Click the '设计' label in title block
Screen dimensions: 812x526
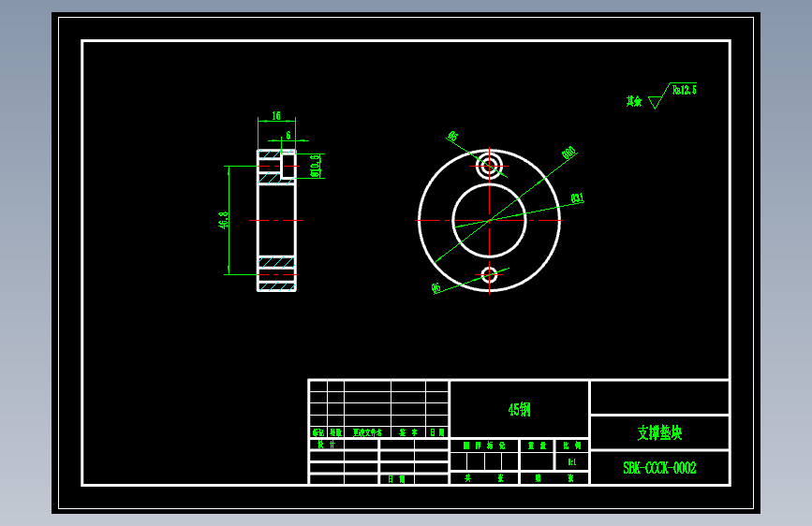[x=326, y=445]
